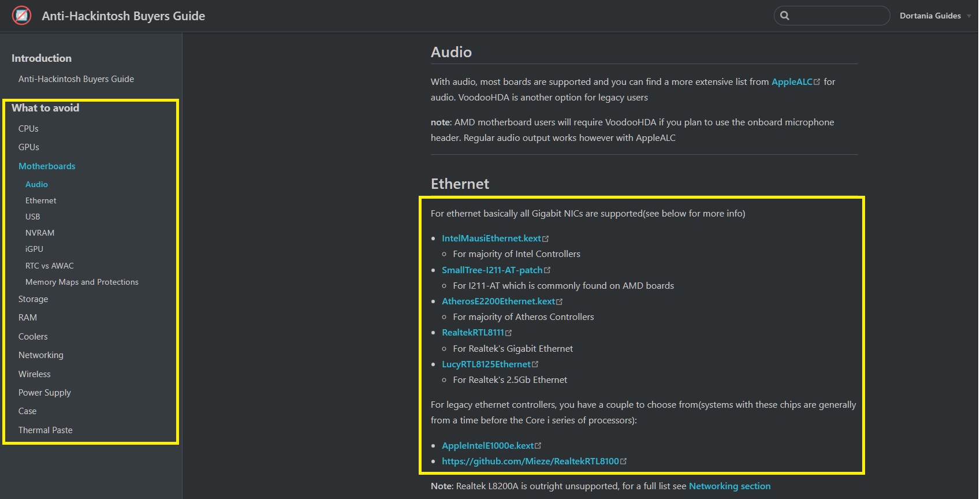Open the SmallTree-I211-AT-patch link

[492, 270]
